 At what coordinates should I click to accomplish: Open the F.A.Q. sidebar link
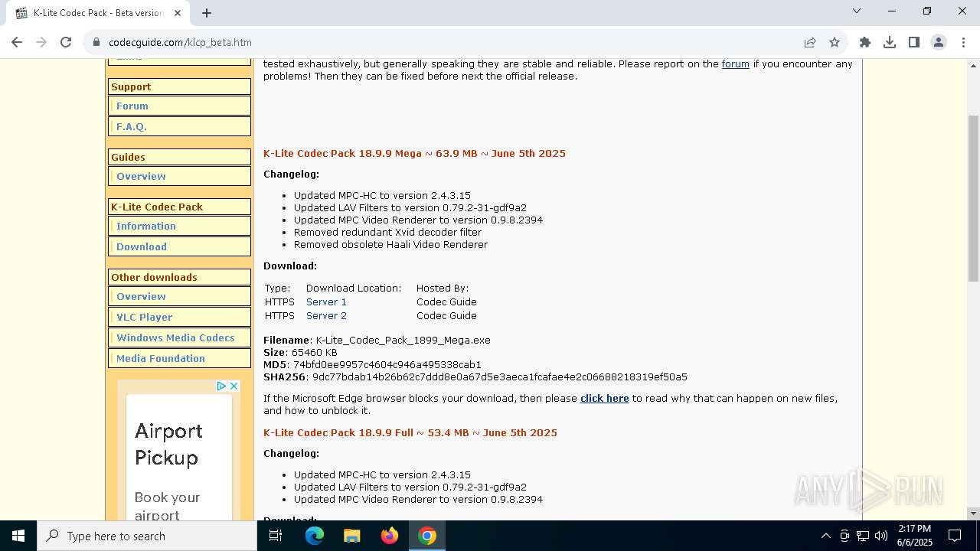[132, 126]
